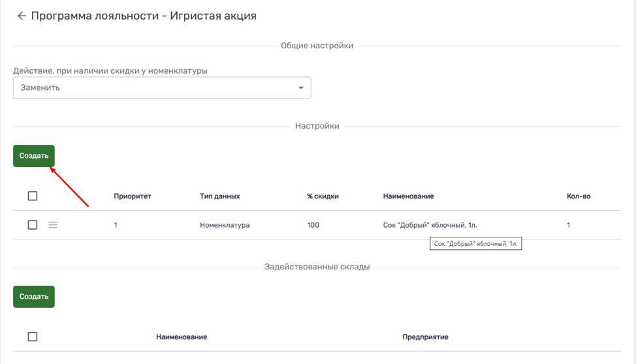This screenshot has height=364, width=636.
Task: Expand the 'Заменить' action dropdown
Action: tap(162, 88)
